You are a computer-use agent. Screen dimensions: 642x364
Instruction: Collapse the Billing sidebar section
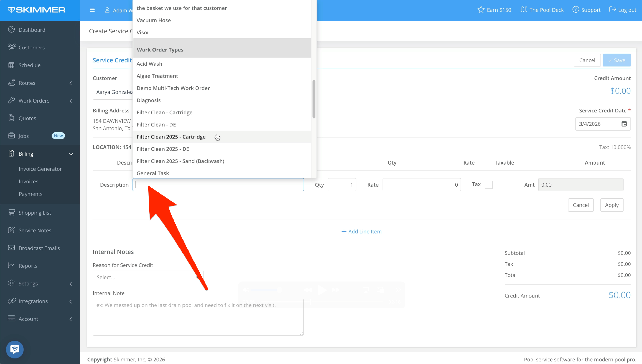71,154
